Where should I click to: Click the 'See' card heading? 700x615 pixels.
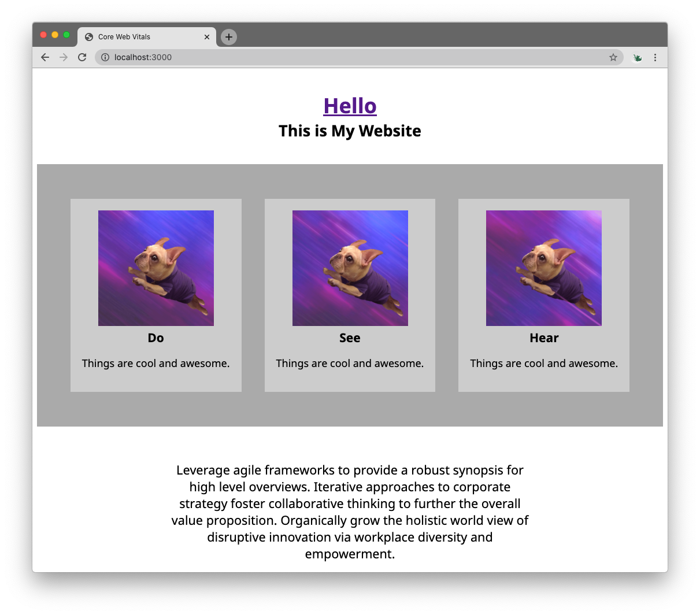[350, 338]
